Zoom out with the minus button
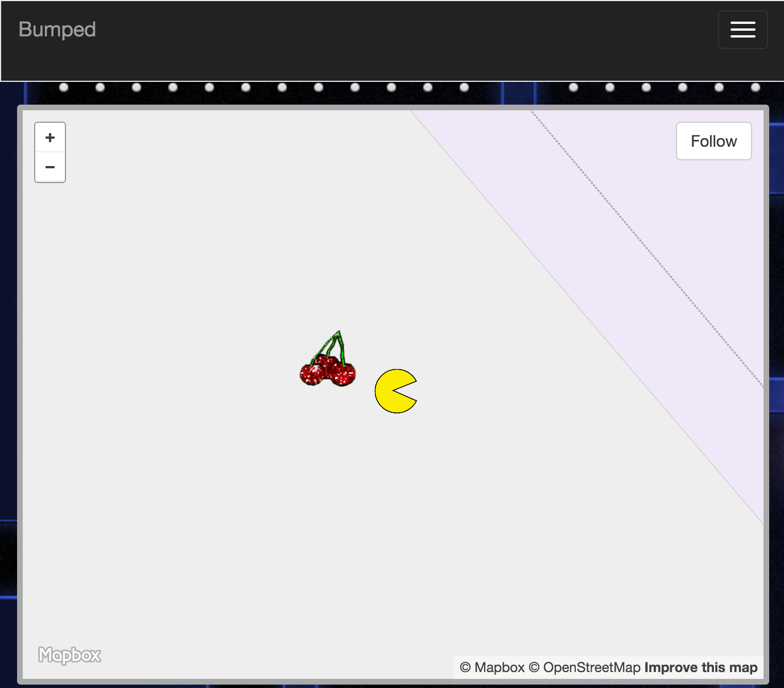 (x=50, y=167)
